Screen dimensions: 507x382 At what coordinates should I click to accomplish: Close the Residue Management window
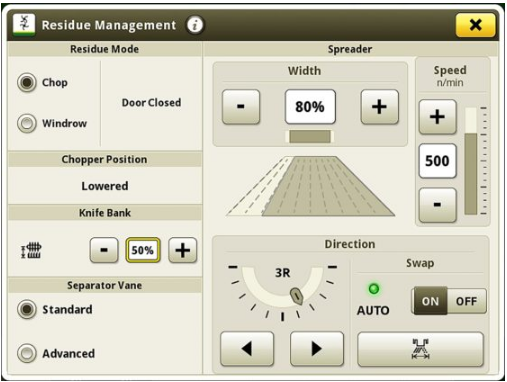pyautogui.click(x=475, y=25)
